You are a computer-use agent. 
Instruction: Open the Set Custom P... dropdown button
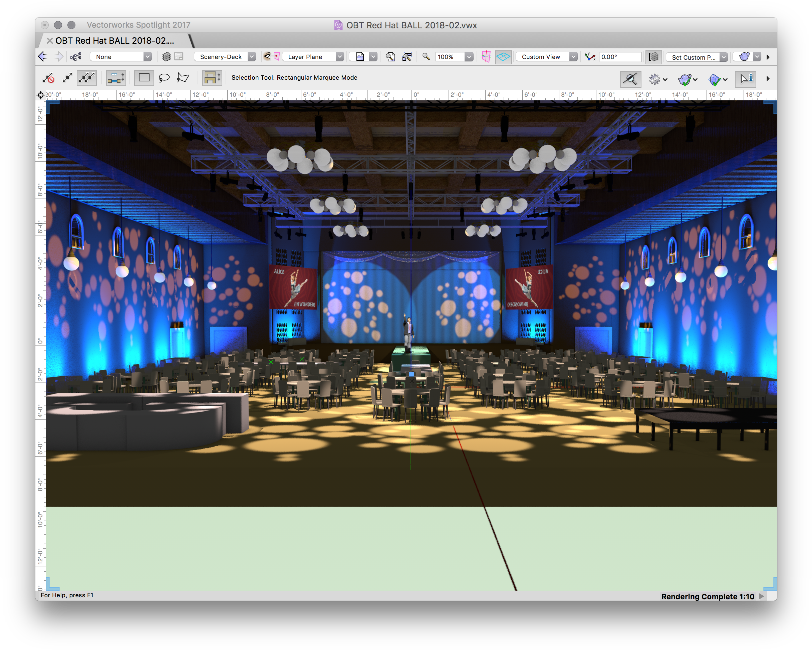coord(697,57)
